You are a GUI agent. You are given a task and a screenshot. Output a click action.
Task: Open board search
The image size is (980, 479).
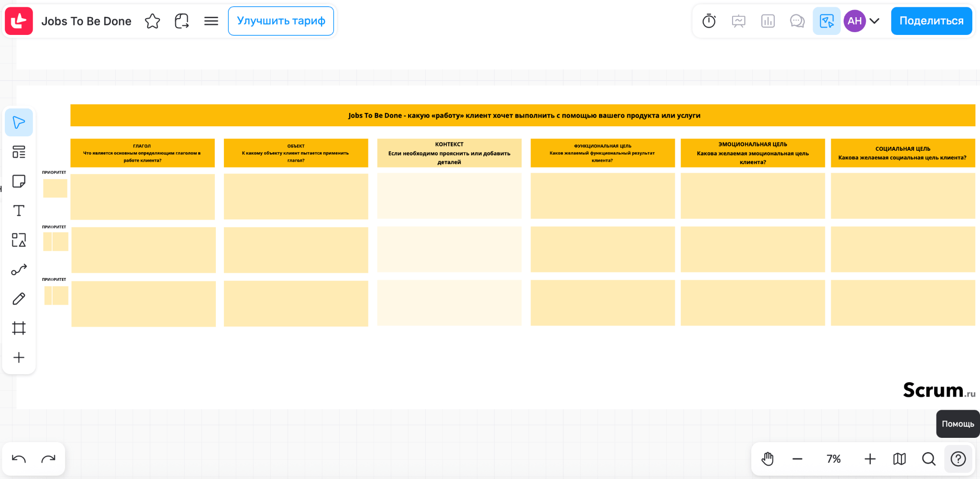pos(929,459)
